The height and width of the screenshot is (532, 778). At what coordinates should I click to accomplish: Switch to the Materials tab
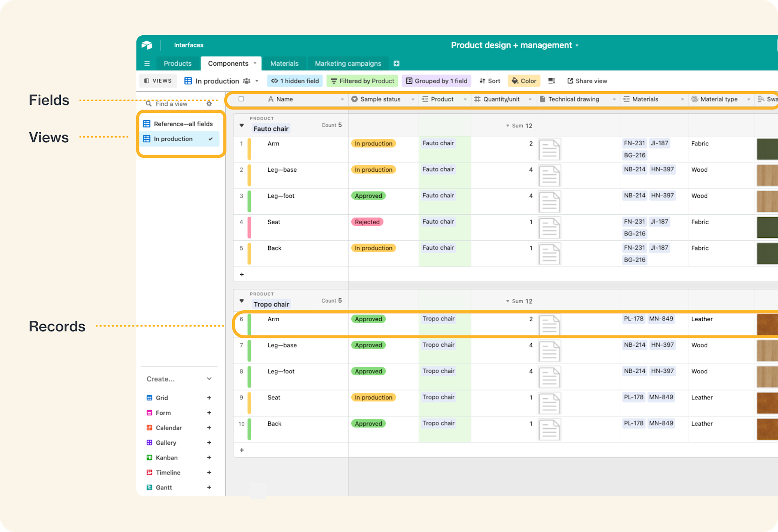284,63
